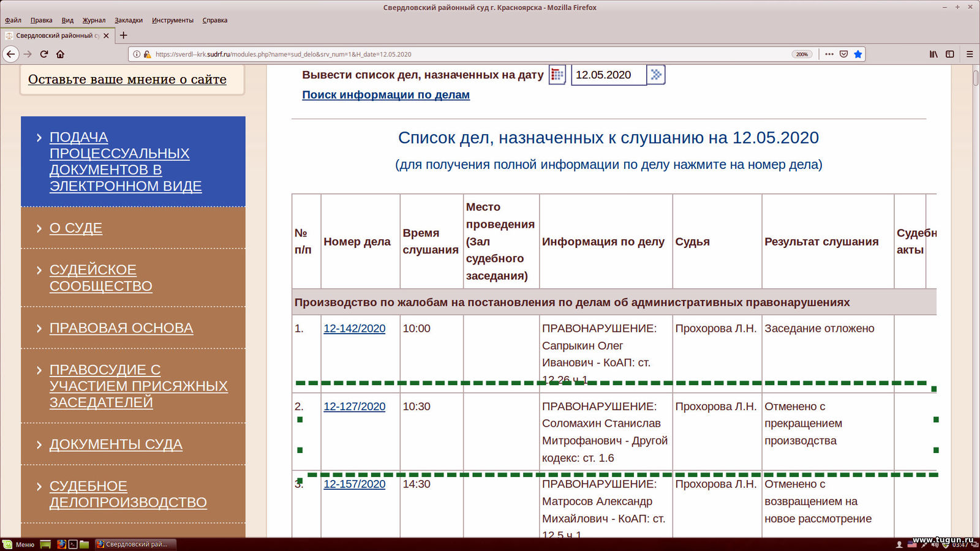
Task: Click the padlock warning icon in the address bar
Action: point(147,54)
